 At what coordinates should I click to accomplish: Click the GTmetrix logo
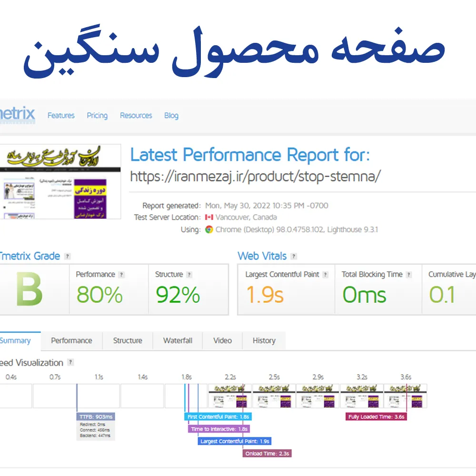(x=17, y=115)
